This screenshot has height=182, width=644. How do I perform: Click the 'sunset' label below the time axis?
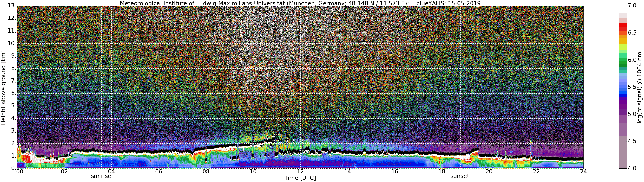click(460, 176)
